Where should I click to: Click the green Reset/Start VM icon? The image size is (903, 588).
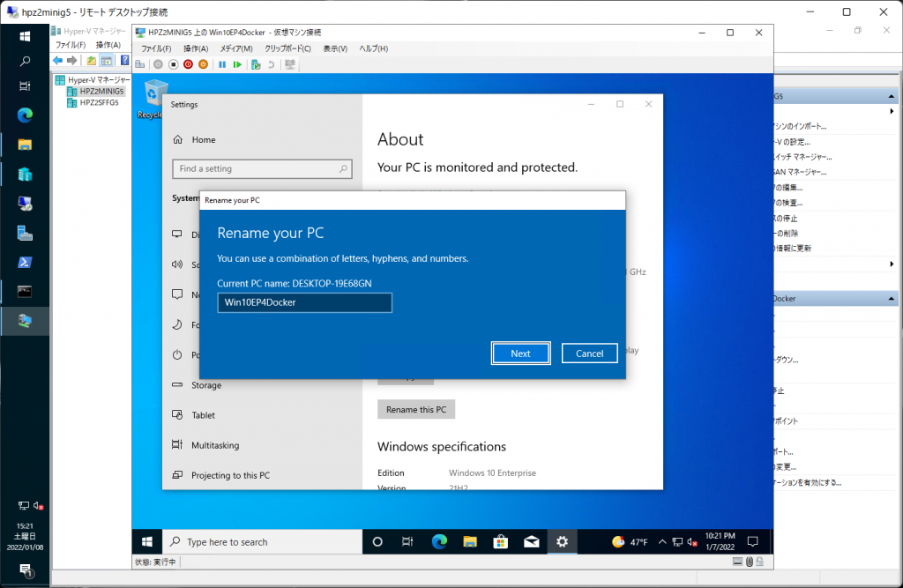237,64
